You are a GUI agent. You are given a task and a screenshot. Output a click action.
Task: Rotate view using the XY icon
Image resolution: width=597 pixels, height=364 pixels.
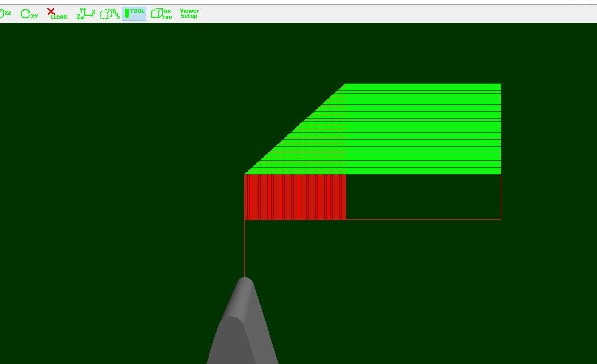coord(29,14)
